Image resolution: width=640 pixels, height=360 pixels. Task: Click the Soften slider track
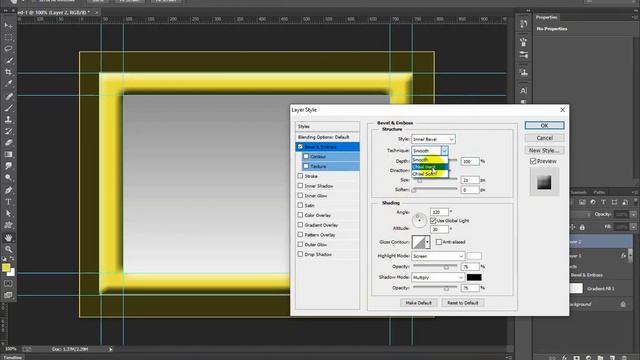435,189
